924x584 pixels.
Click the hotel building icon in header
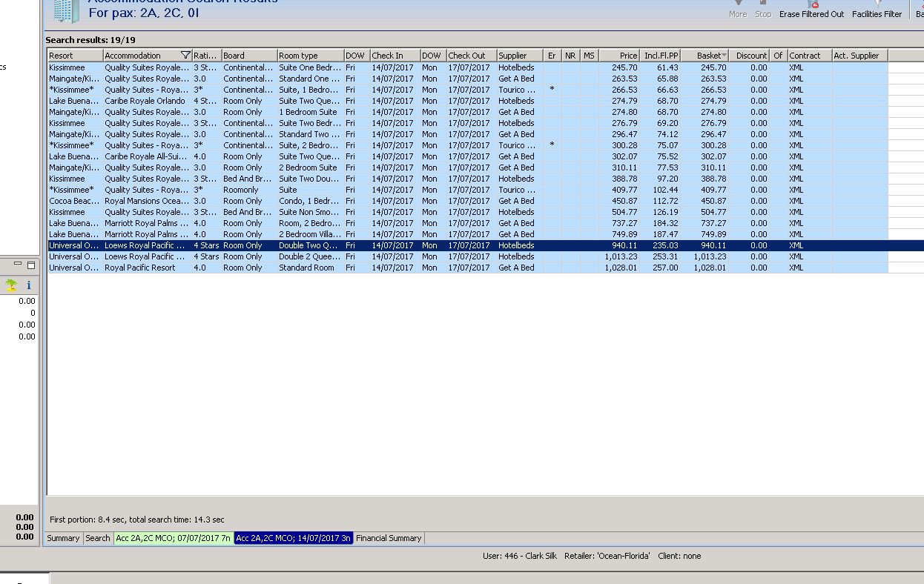click(x=64, y=10)
